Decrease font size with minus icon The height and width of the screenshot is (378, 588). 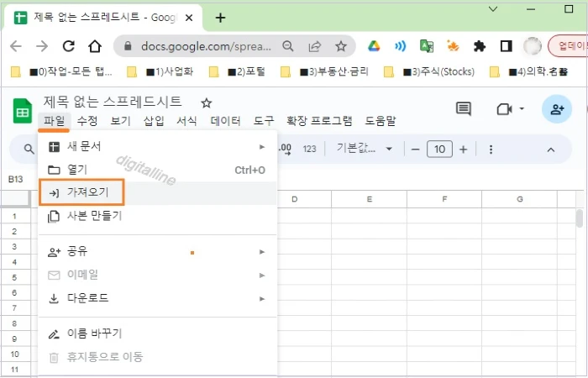pyautogui.click(x=415, y=150)
